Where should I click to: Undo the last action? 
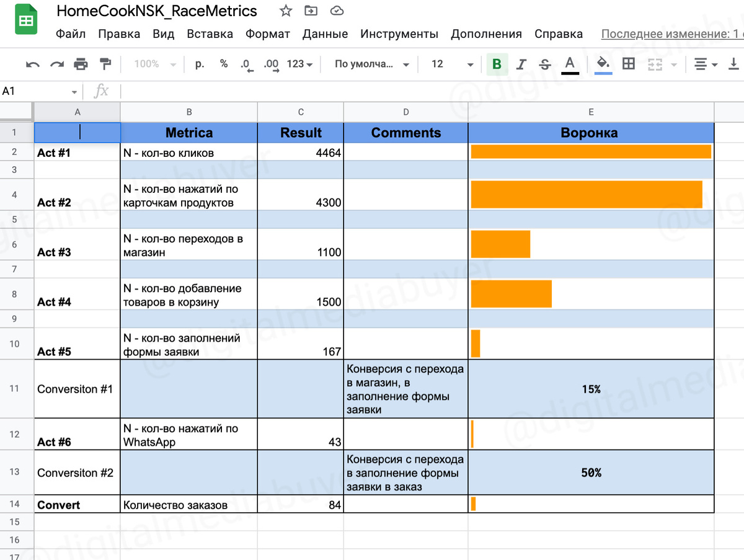tap(33, 64)
